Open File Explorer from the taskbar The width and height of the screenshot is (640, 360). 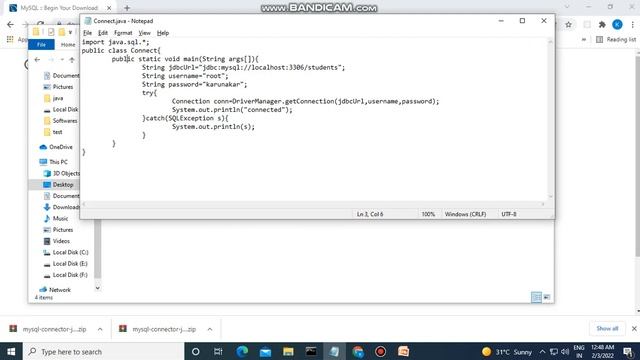point(288,351)
